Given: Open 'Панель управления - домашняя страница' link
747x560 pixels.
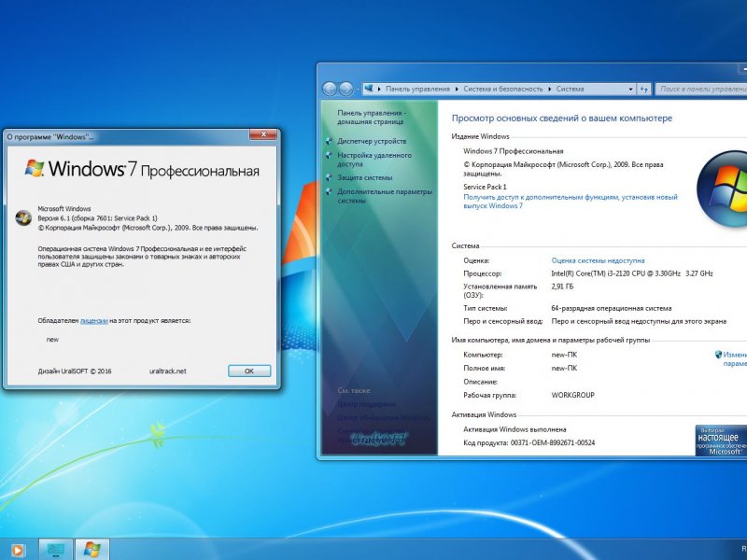Looking at the screenshot, I should (372, 118).
